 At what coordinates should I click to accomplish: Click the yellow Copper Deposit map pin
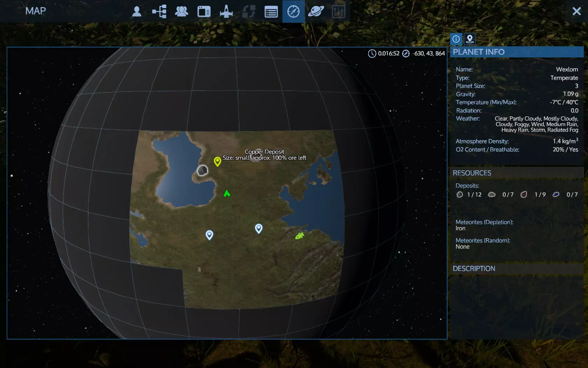coord(217,161)
